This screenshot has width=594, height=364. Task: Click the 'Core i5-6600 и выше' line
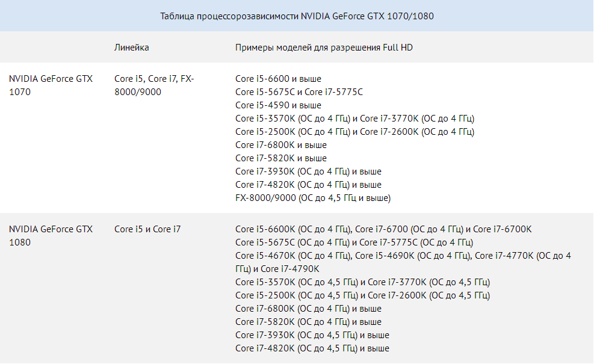(x=278, y=79)
